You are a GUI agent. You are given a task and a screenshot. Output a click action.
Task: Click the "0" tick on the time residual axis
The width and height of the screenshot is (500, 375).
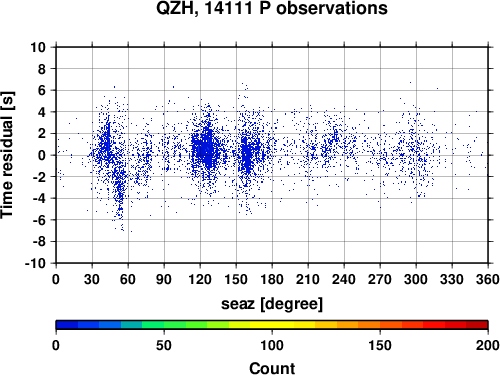pyautogui.click(x=41, y=155)
